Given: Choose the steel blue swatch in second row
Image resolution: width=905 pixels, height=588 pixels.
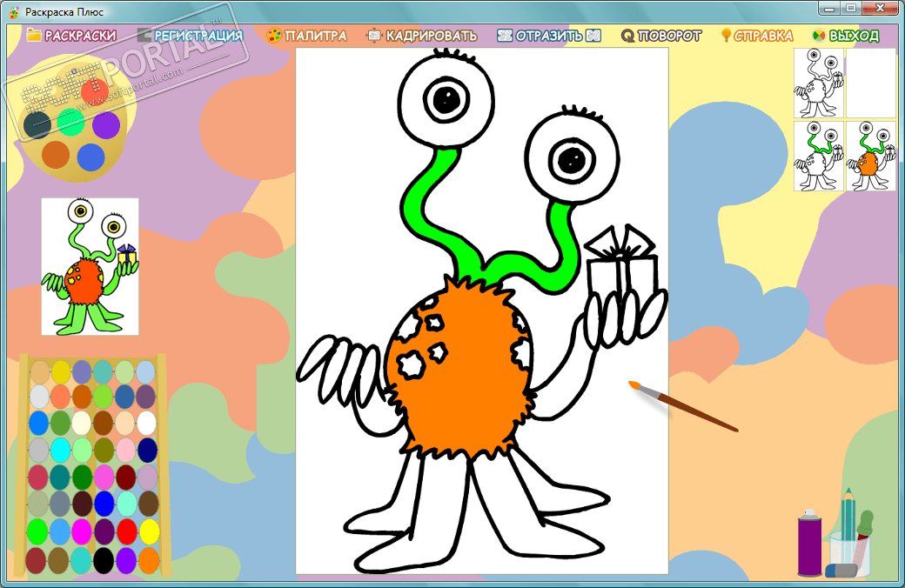Looking at the screenshot, I should (124, 397).
